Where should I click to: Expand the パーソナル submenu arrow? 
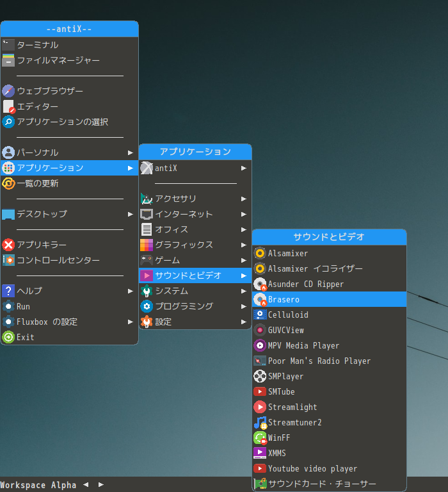[x=131, y=153]
